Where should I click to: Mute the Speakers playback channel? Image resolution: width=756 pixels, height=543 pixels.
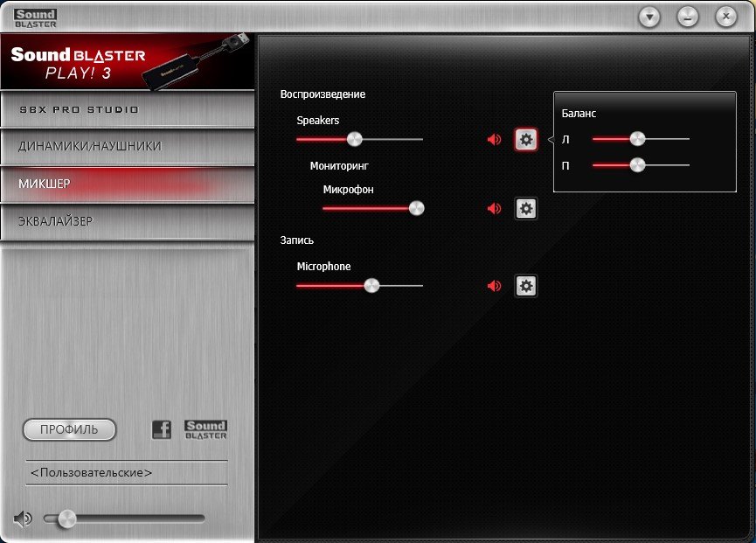494,140
